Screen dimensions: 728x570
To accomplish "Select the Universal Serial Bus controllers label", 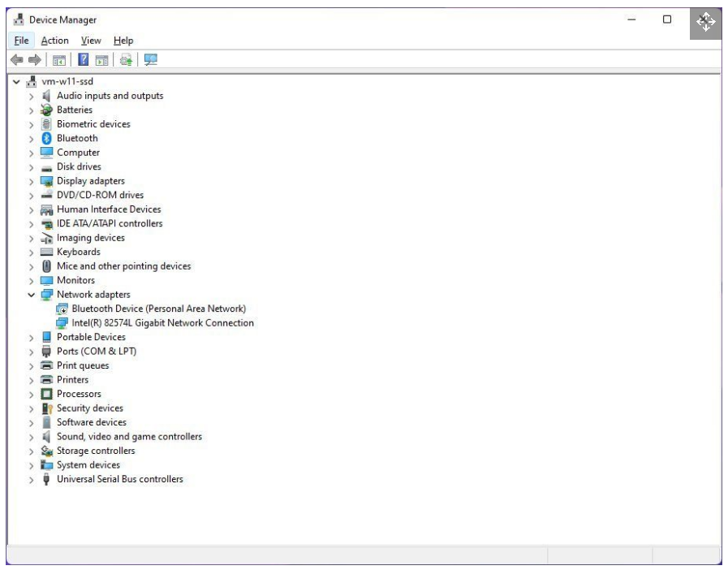I will tap(120, 479).
